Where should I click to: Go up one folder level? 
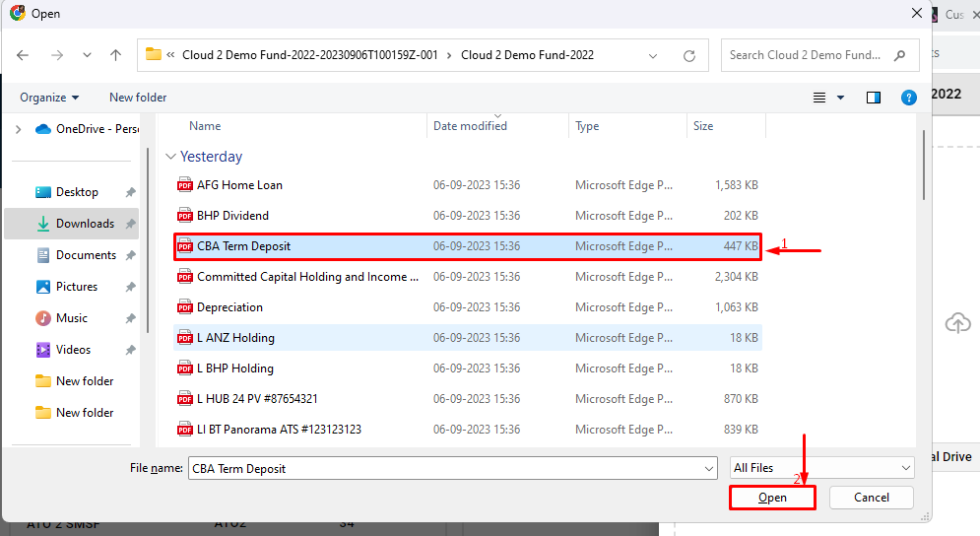pyautogui.click(x=115, y=55)
